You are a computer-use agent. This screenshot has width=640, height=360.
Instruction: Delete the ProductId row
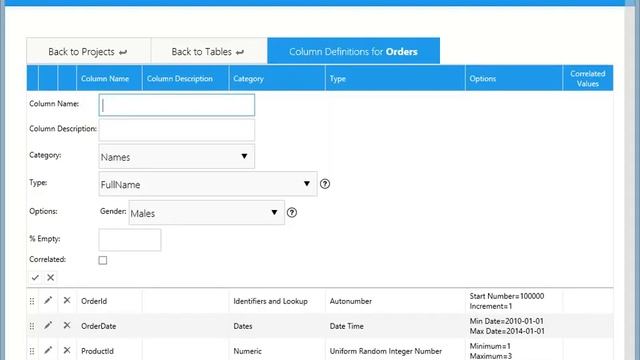(x=67, y=350)
